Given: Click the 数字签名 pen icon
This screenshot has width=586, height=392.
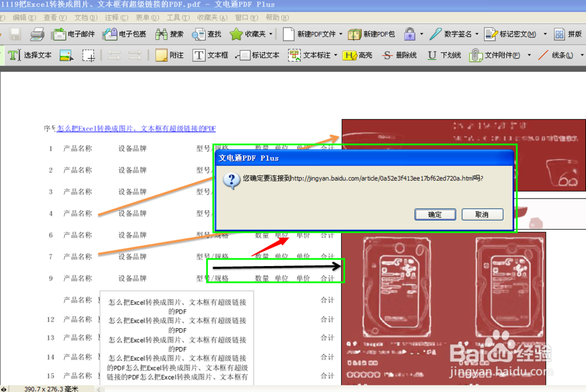Looking at the screenshot, I should [x=435, y=35].
